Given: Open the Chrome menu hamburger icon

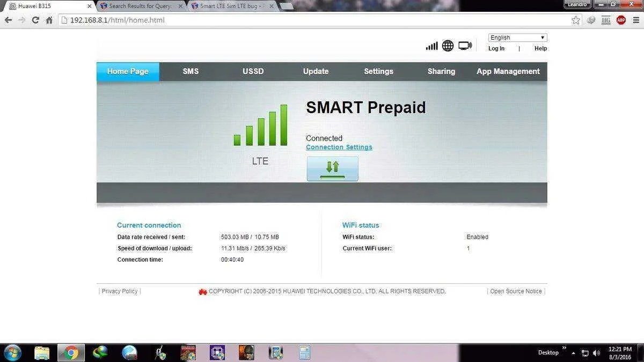Looking at the screenshot, I should (635, 20).
